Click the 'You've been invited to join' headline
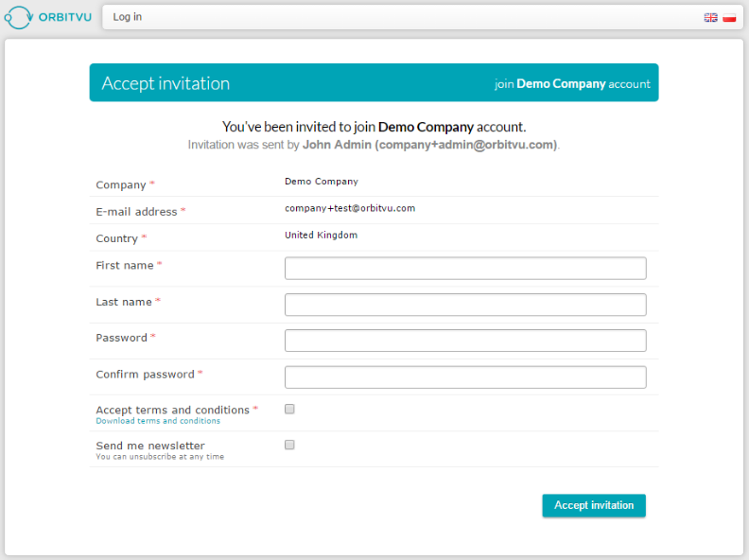This screenshot has height=560, width=749. 374,127
